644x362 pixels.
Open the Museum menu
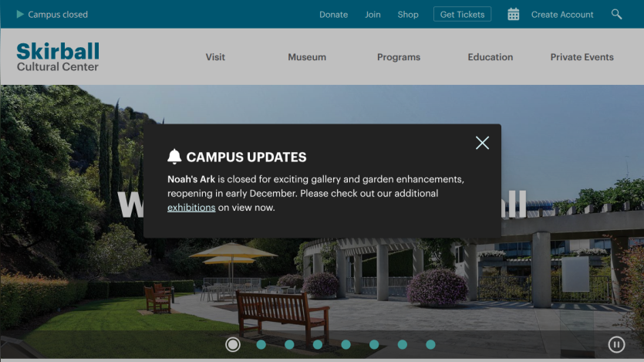(307, 57)
